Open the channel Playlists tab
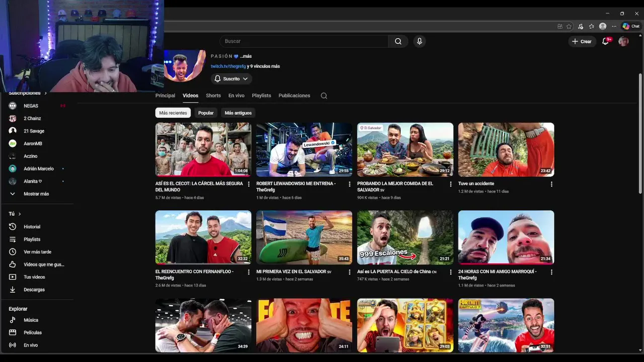Viewport: 644px width, 362px height. point(262,96)
